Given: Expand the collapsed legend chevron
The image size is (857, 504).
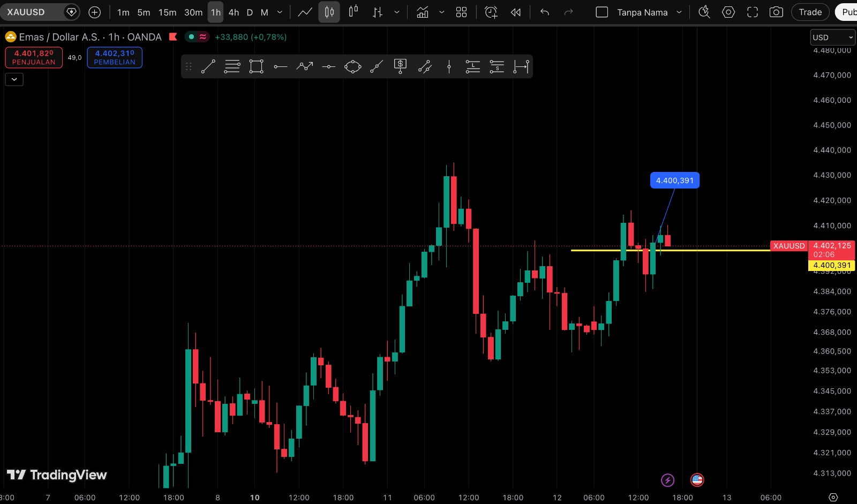Looking at the screenshot, I should pyautogui.click(x=14, y=79).
